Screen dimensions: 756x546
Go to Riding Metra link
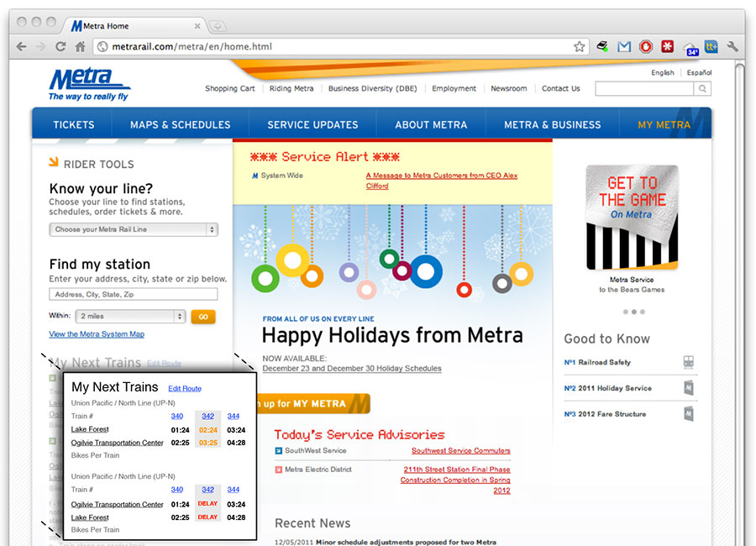point(291,89)
